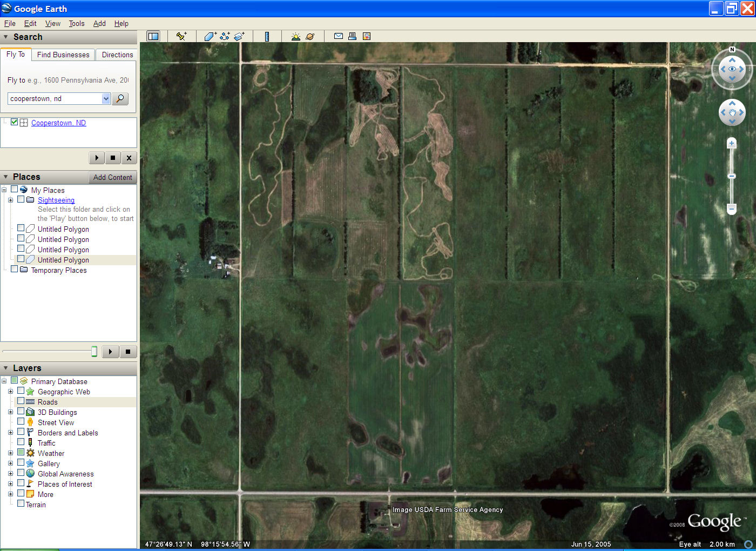Turn on the Street View layer
The height and width of the screenshot is (551, 756).
(x=21, y=421)
